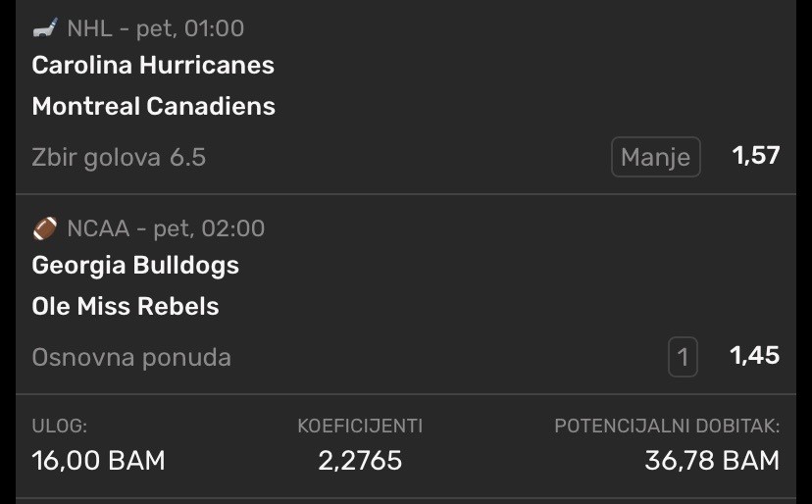Click the KOEFICIJENTI label
The image size is (812, 504).
pyautogui.click(x=360, y=427)
